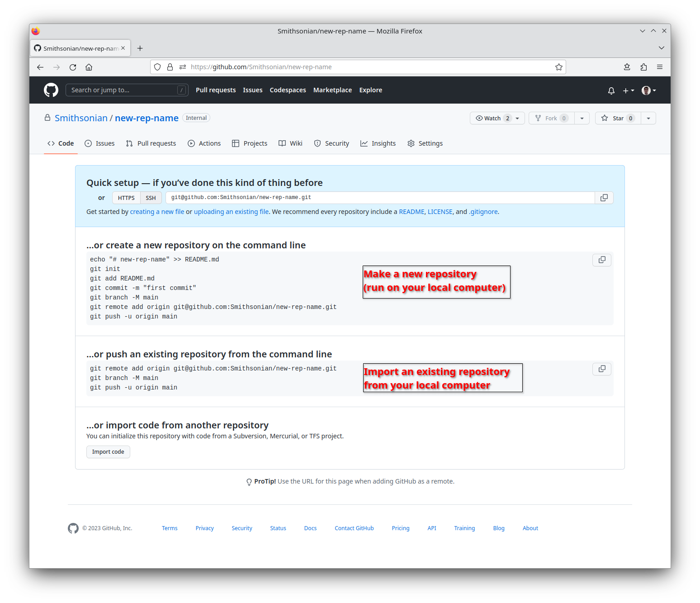
Task: Open the footer About link
Action: click(530, 528)
